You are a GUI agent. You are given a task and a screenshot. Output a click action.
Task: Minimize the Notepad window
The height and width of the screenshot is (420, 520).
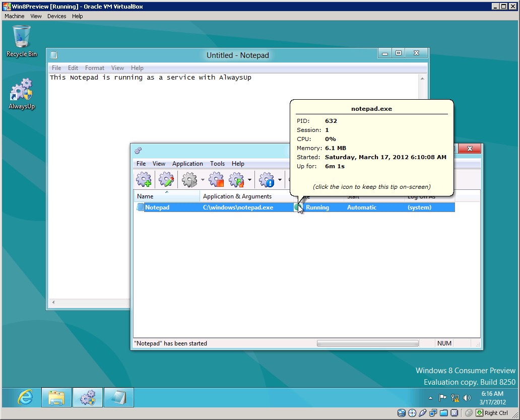coord(385,53)
